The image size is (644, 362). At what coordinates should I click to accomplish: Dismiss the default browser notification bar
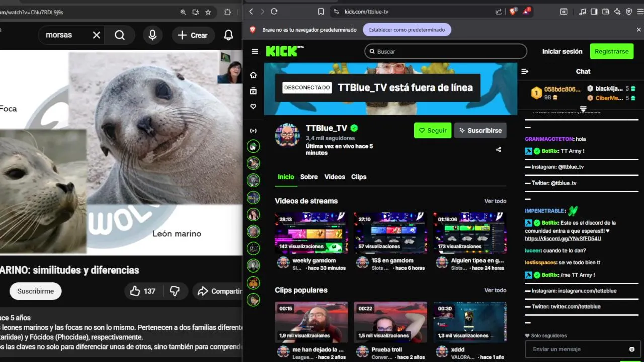coord(639,30)
